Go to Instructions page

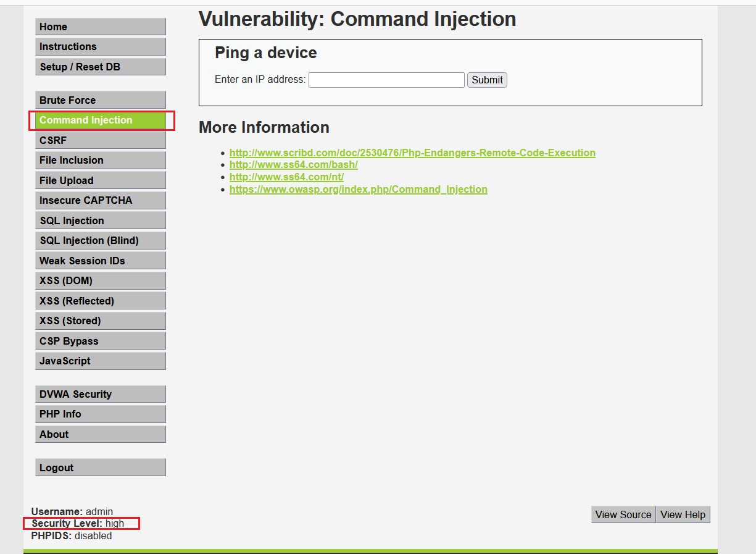click(x=100, y=47)
